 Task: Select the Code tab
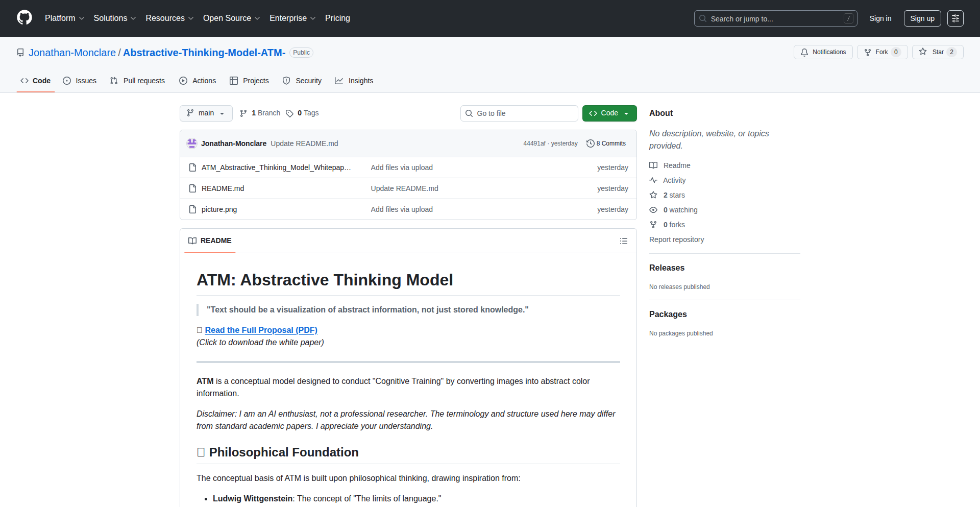click(x=36, y=81)
